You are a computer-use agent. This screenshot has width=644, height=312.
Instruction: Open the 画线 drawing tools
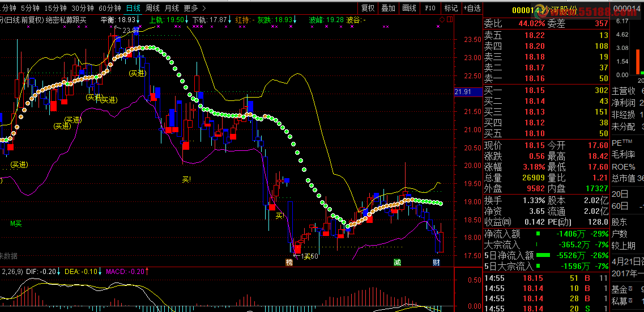[410, 8]
